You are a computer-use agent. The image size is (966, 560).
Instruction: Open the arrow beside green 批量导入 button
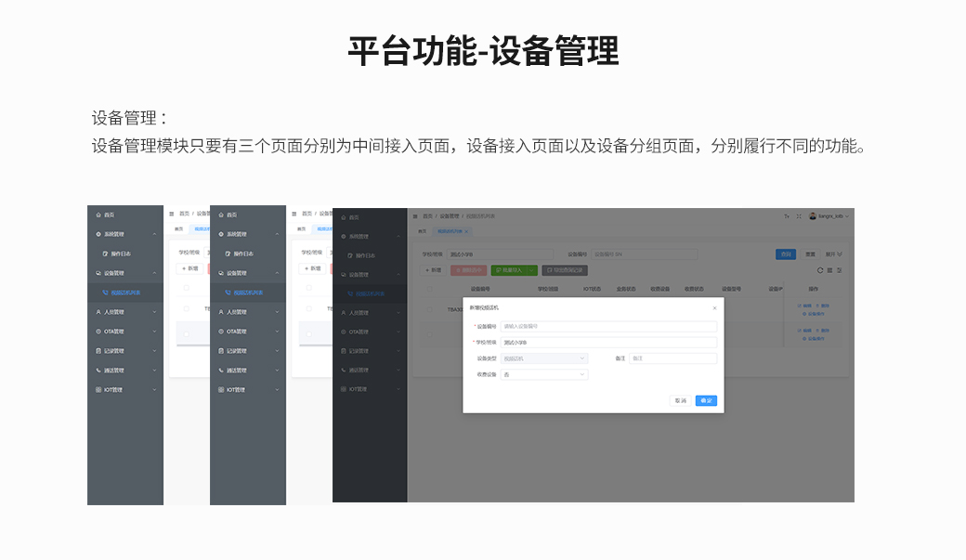click(532, 270)
